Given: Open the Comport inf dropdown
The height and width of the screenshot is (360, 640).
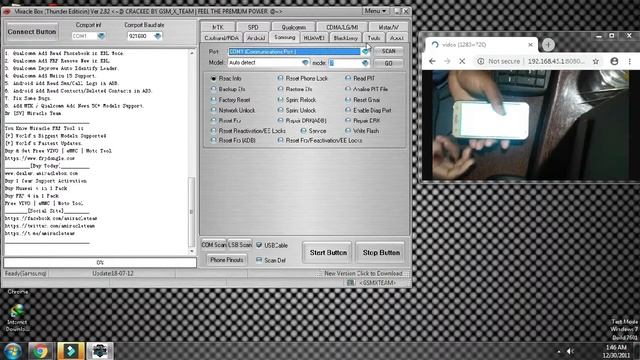Looking at the screenshot, I should pos(101,36).
